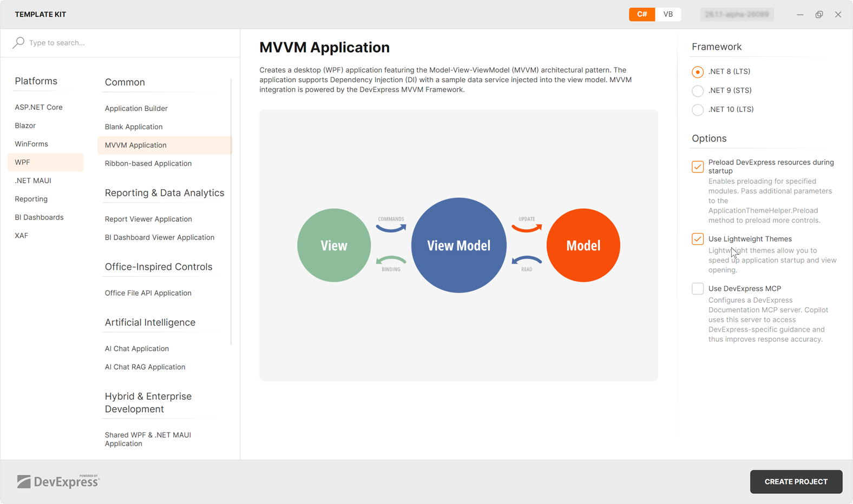This screenshot has width=853, height=504.
Task: Click the Platforms heading
Action: pos(36,81)
